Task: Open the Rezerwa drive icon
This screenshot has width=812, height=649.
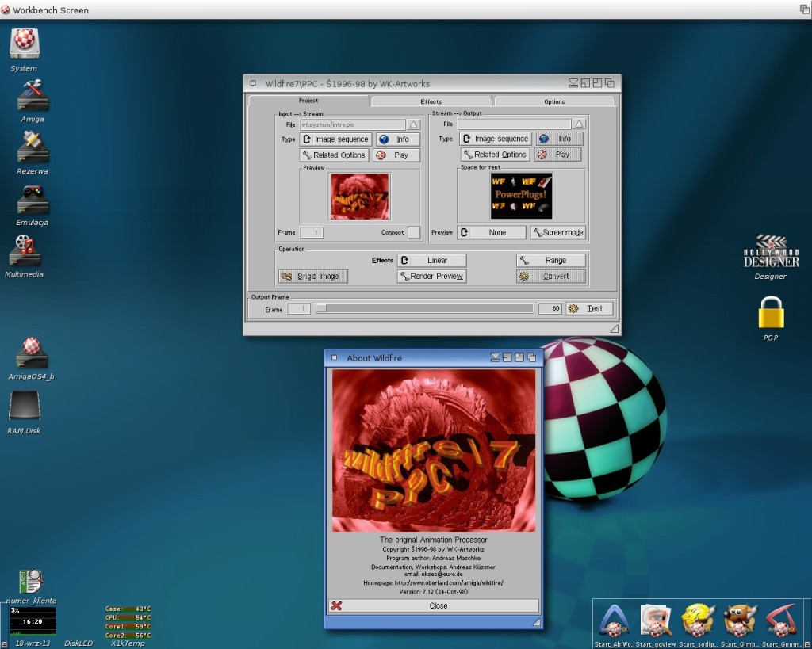Action: 32,147
